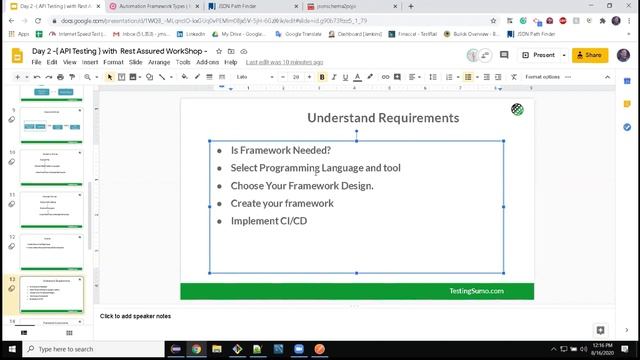Open the fill color picker
This screenshot has height=360, width=640.
[184, 77]
